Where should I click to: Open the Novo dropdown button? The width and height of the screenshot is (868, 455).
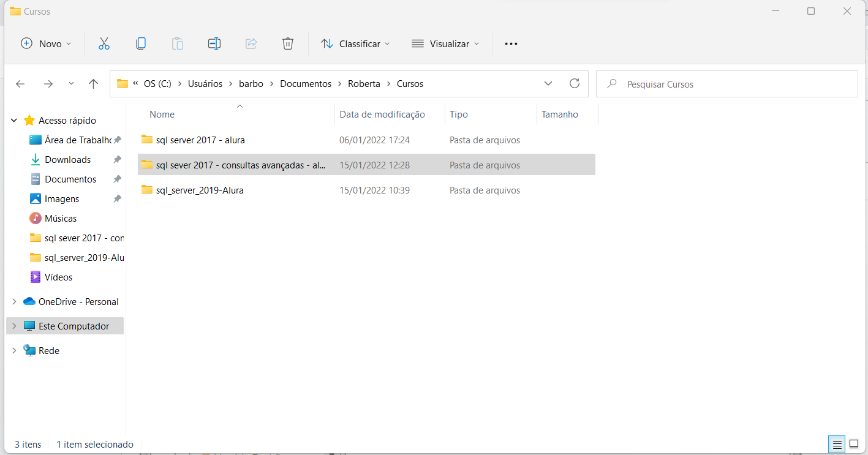(46, 43)
